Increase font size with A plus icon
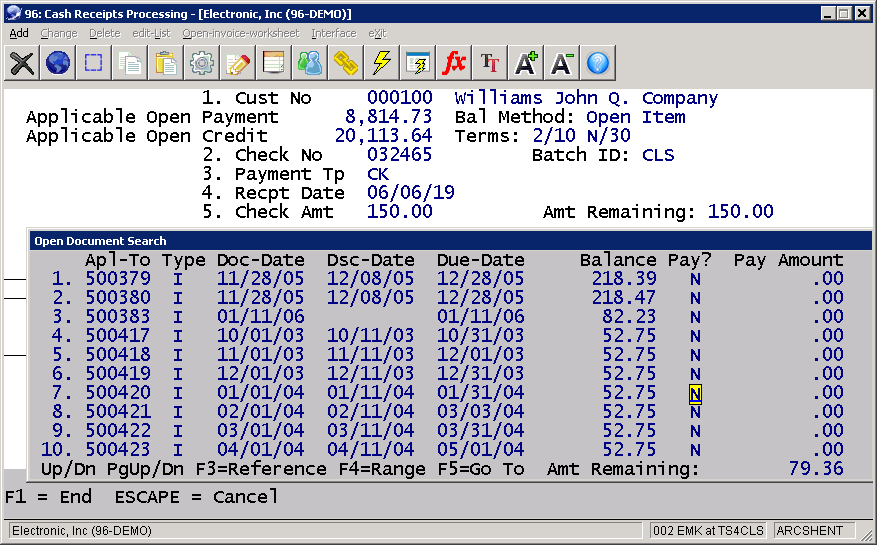877x545 pixels. pos(525,63)
